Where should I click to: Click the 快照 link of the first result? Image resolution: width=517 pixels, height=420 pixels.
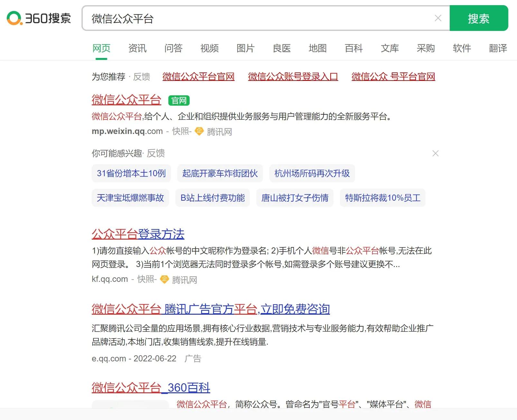(181, 132)
